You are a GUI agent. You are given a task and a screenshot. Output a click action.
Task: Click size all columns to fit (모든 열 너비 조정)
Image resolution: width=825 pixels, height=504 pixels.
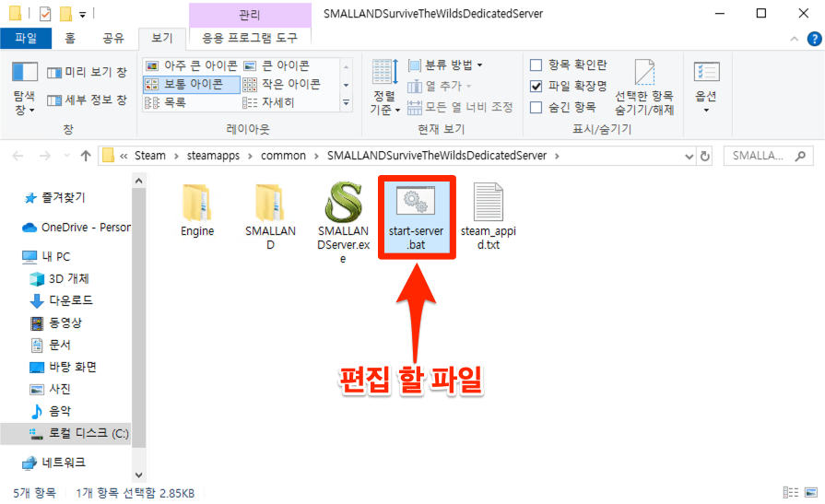click(460, 107)
